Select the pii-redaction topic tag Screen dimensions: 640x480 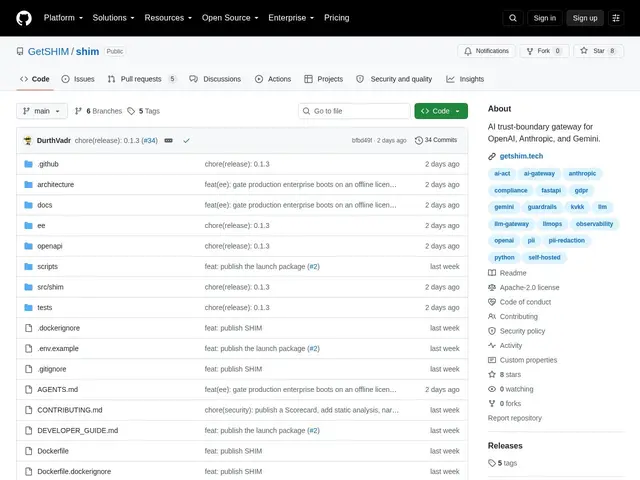[x=567, y=240]
